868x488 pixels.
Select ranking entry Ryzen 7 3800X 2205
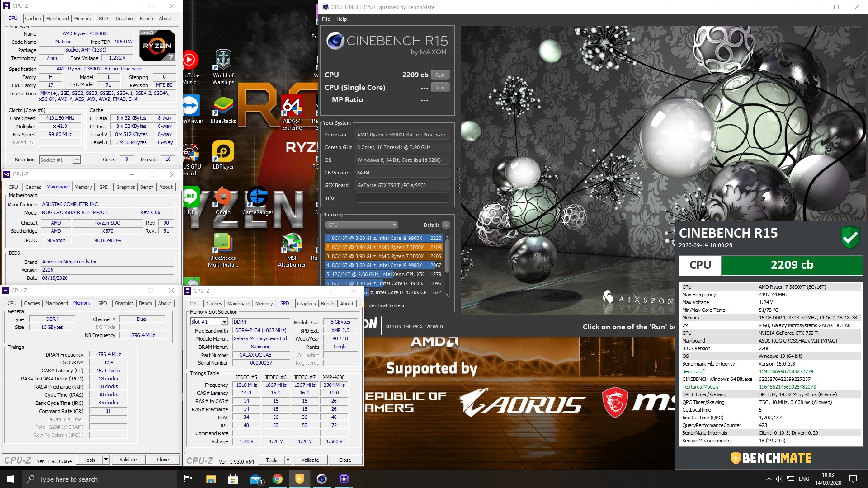(383, 256)
